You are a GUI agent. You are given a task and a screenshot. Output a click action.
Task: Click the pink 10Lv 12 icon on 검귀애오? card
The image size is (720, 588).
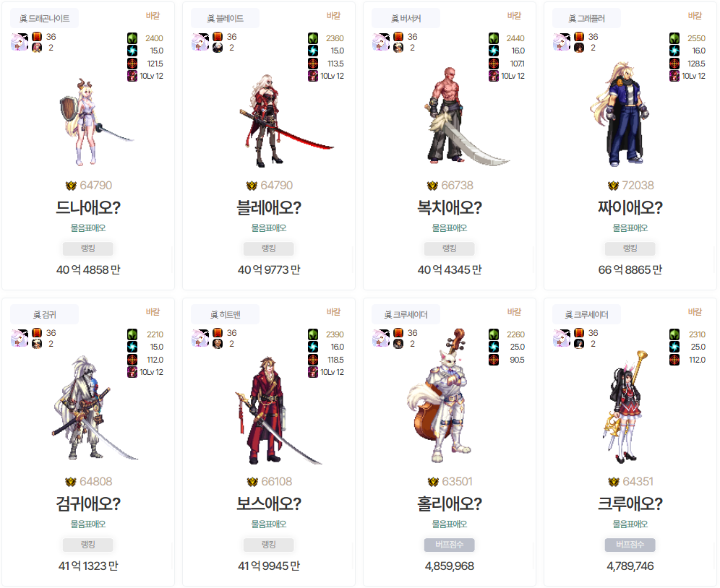[132, 372]
